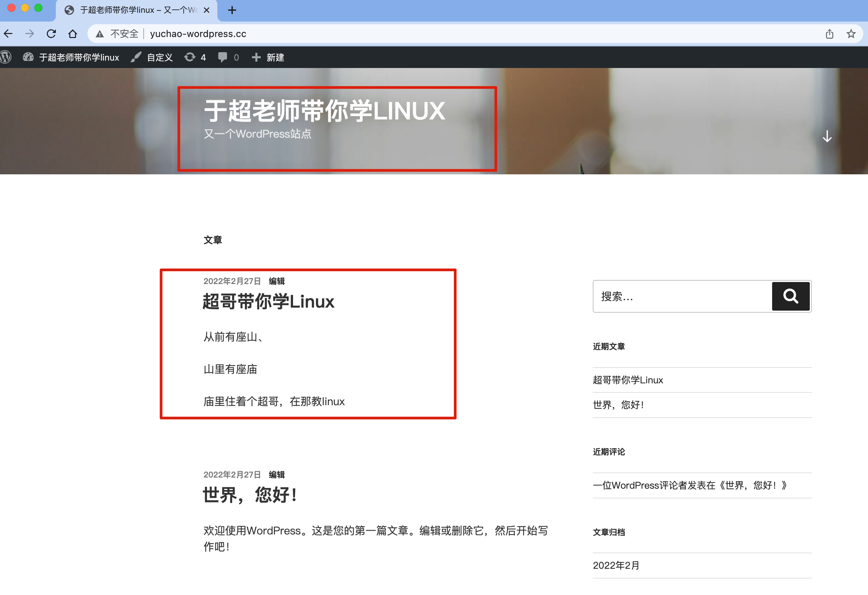Click 编辑 link under 世界，您好 post date
Screen dimensions: 868x595
click(277, 475)
